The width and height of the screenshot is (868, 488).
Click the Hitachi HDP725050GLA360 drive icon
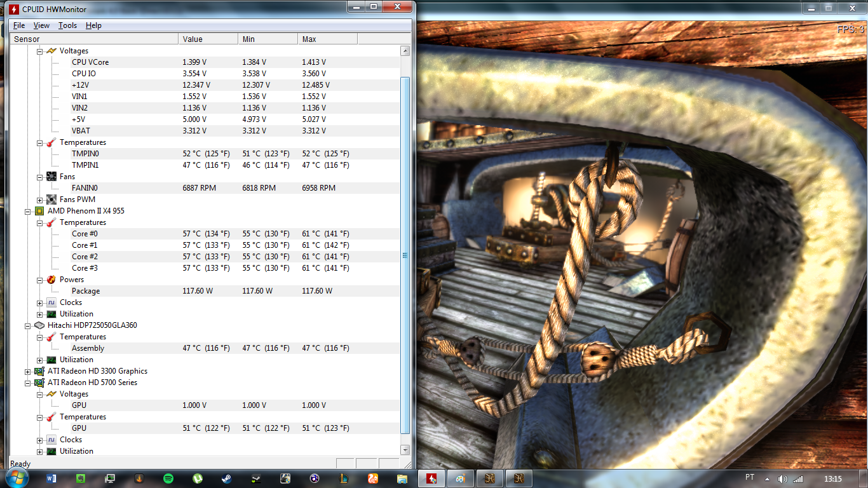[39, 325]
